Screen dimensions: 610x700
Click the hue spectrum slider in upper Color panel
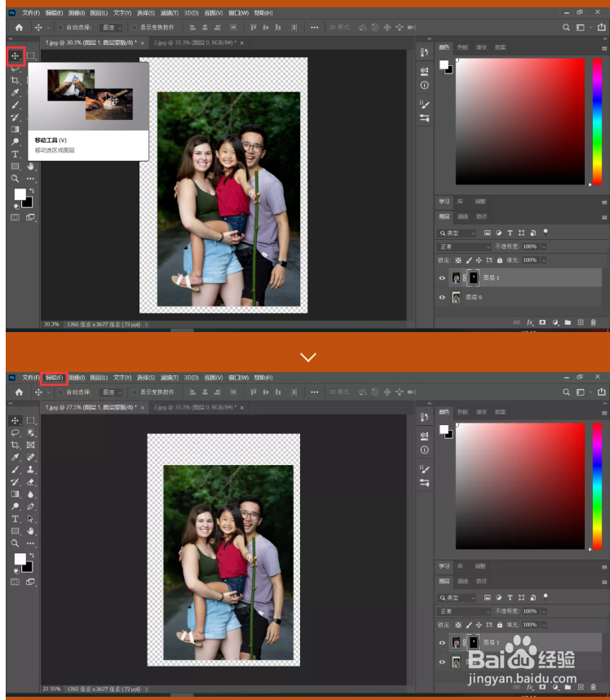pos(597,122)
